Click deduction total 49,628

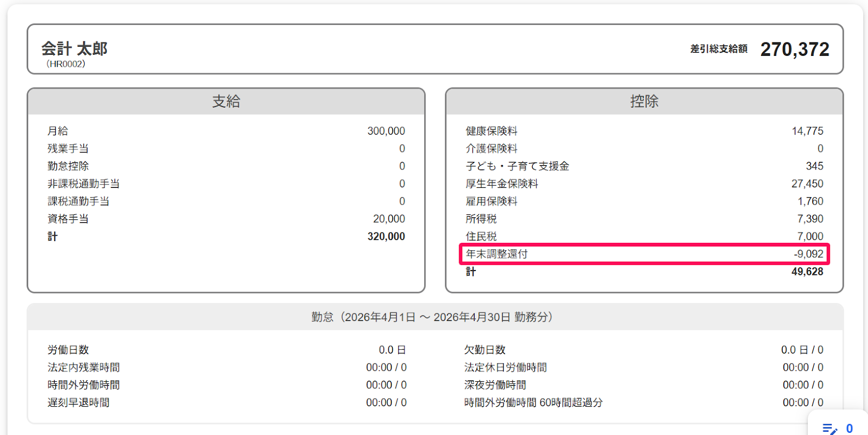(807, 272)
